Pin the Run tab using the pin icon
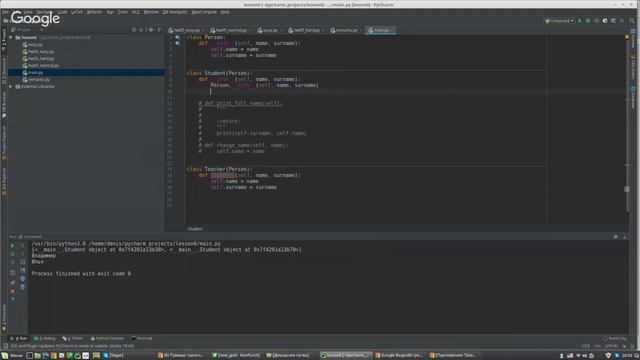640x360 pixels. [x=13, y=282]
